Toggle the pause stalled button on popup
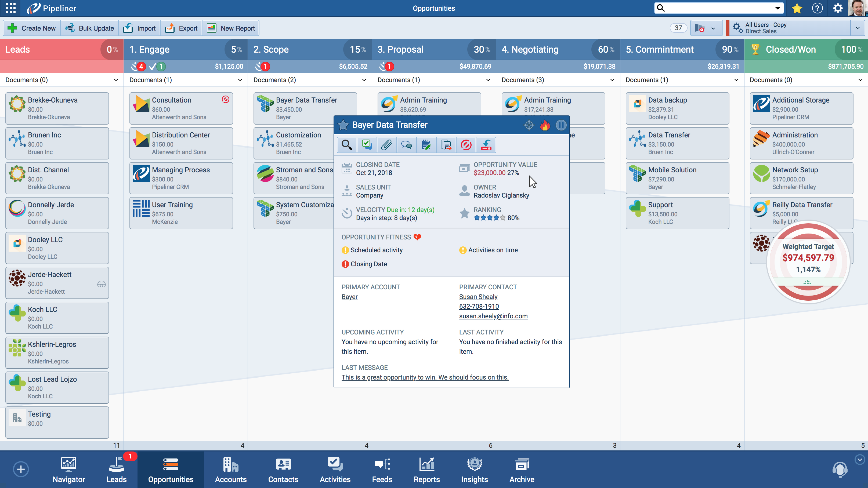This screenshot has width=868, height=488. [561, 125]
